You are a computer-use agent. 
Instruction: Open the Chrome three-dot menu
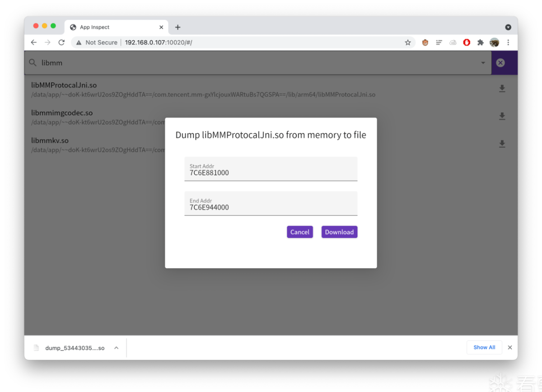point(508,42)
